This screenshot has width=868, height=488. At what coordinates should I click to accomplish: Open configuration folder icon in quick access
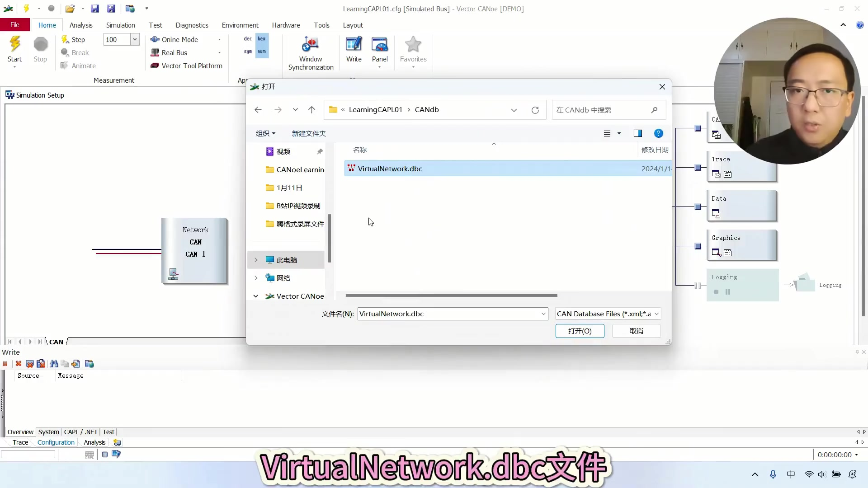[70, 8]
